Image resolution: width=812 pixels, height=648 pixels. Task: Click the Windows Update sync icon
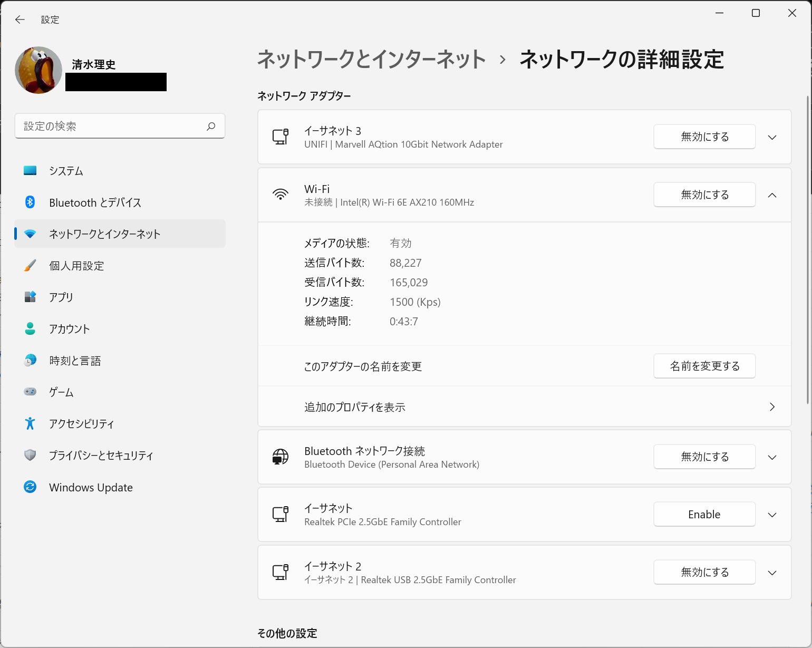tap(30, 487)
